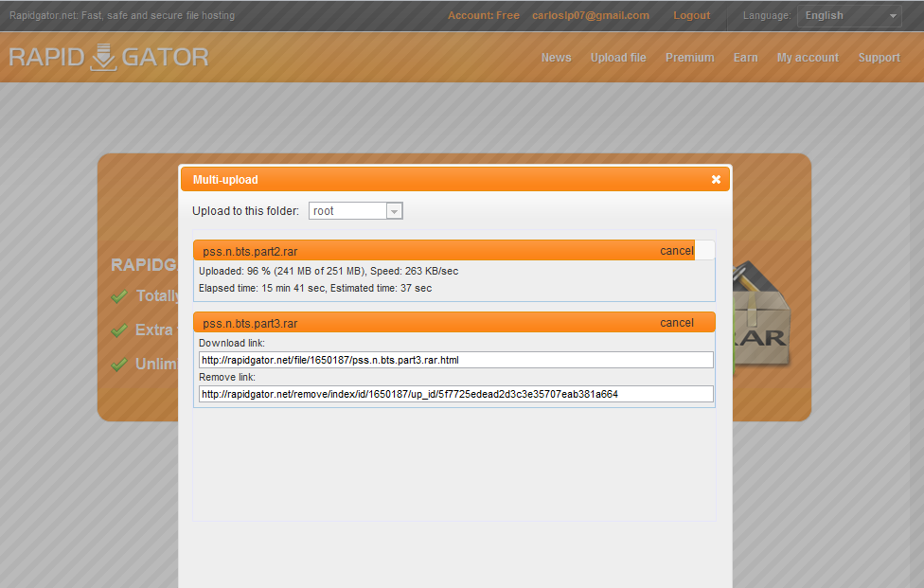Click the pss.n.bts.part3.rar completed progress bar

453,322
